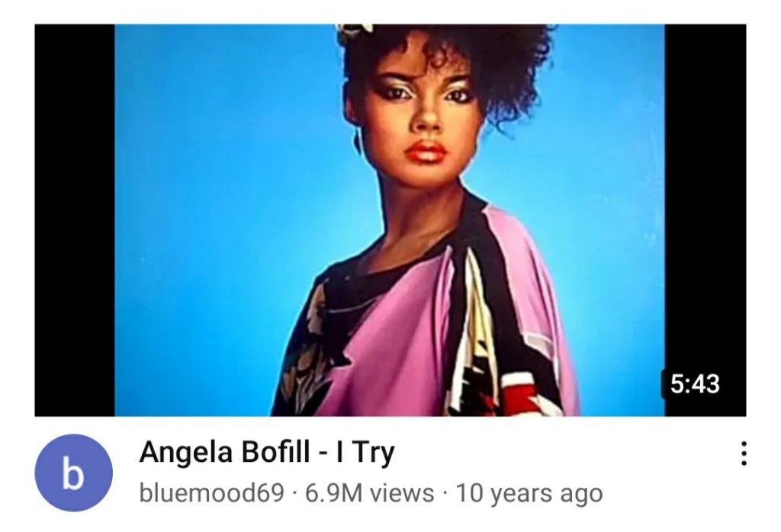Click the name 'Angela Bofill' in the title

point(224,453)
